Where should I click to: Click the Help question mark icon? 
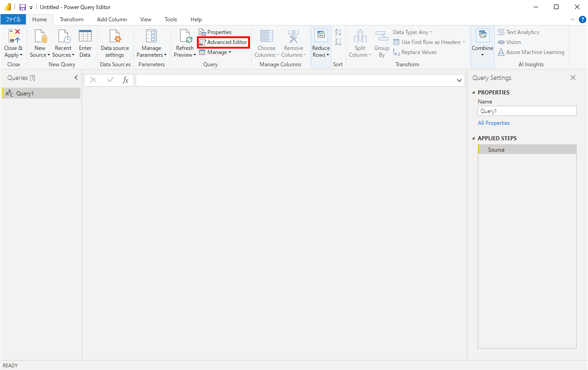(x=583, y=20)
